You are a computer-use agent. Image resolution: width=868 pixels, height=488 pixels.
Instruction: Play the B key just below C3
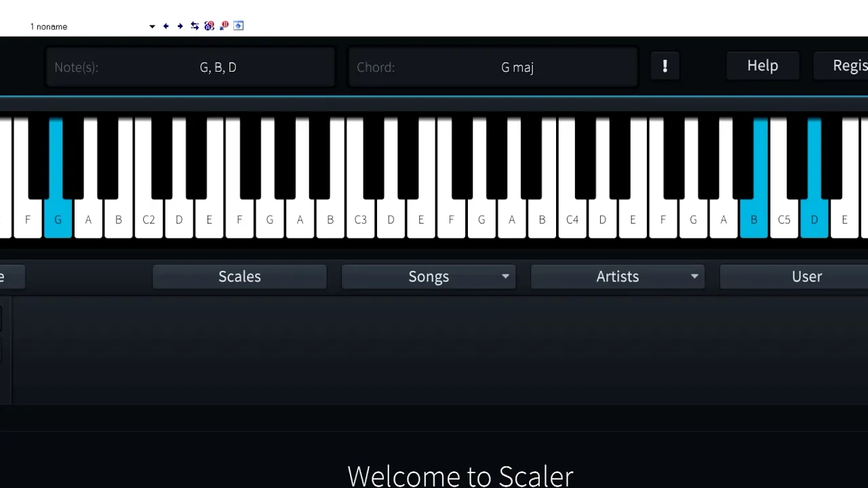point(330,220)
